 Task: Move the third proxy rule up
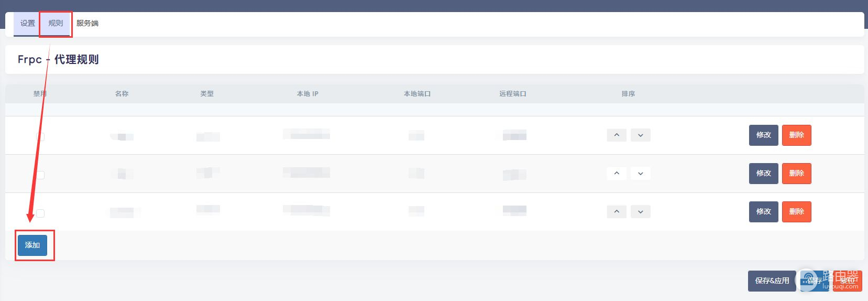point(617,212)
